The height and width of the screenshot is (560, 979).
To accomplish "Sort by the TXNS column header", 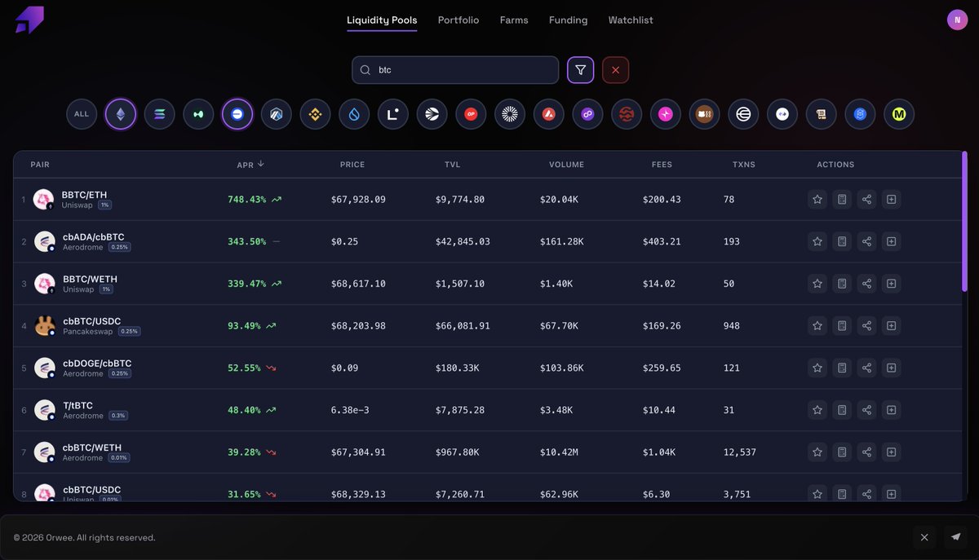I will 743,165.
